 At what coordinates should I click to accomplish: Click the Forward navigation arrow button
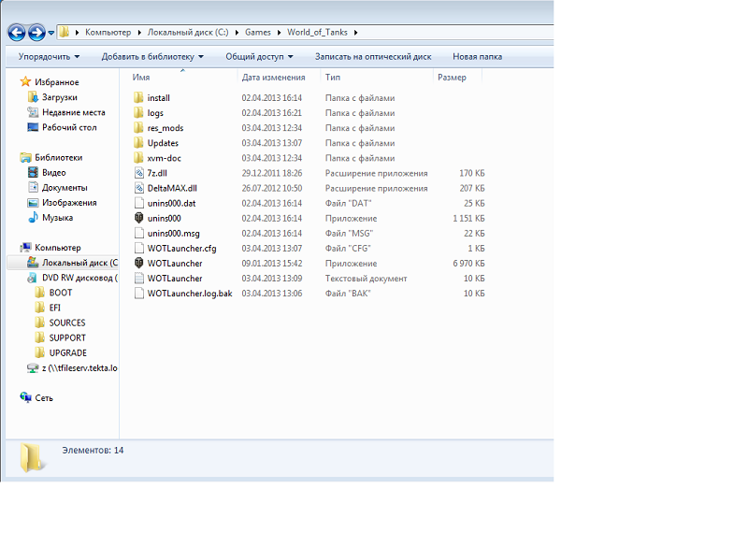[x=36, y=33]
